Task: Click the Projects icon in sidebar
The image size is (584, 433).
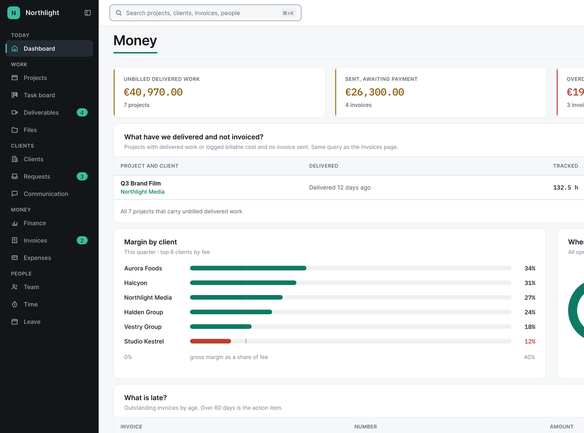Action: pyautogui.click(x=15, y=78)
